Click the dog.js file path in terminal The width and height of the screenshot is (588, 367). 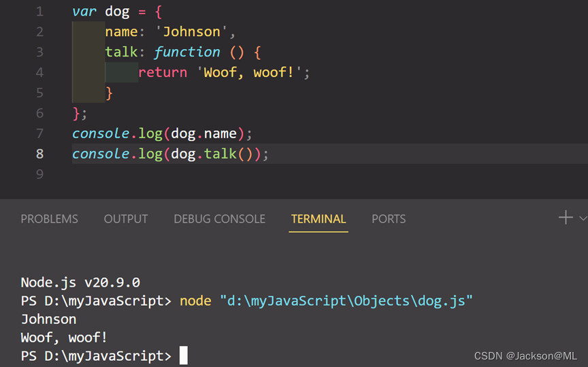[x=346, y=301]
